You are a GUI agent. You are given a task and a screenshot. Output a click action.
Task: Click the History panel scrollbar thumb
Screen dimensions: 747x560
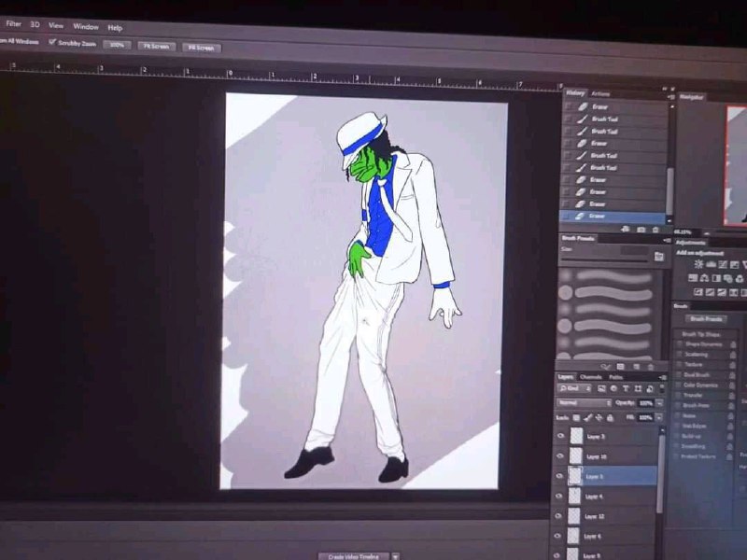pyautogui.click(x=669, y=190)
